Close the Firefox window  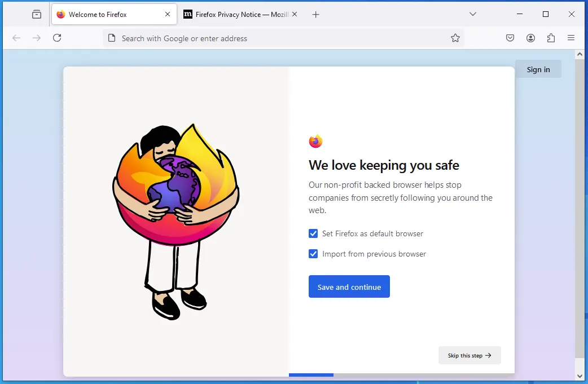pos(572,14)
